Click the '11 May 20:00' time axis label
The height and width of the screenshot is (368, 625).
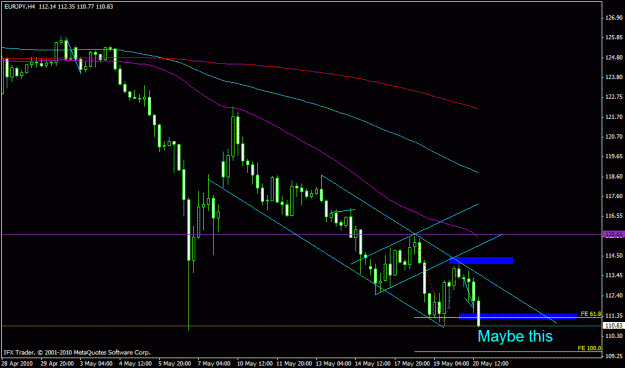[294, 364]
